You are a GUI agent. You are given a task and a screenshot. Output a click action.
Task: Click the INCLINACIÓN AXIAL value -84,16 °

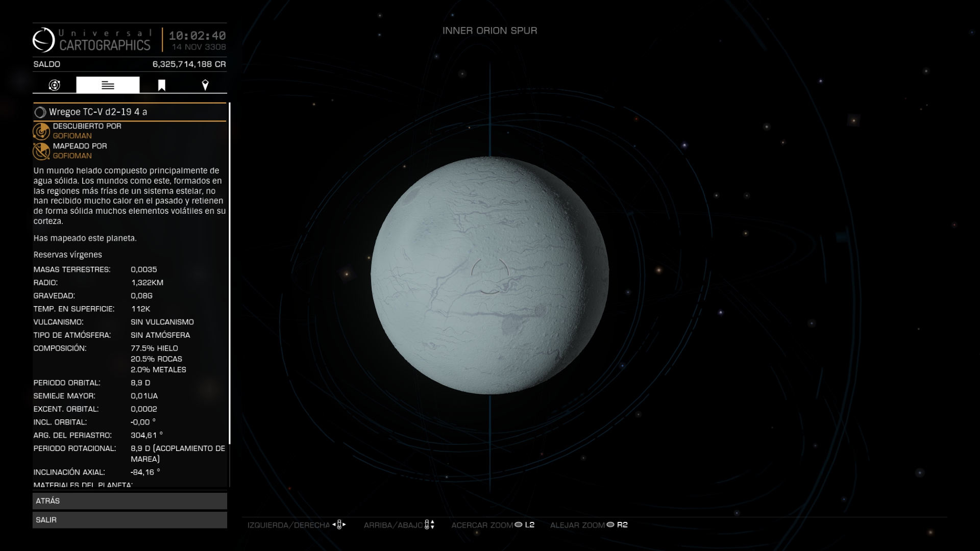145,472
